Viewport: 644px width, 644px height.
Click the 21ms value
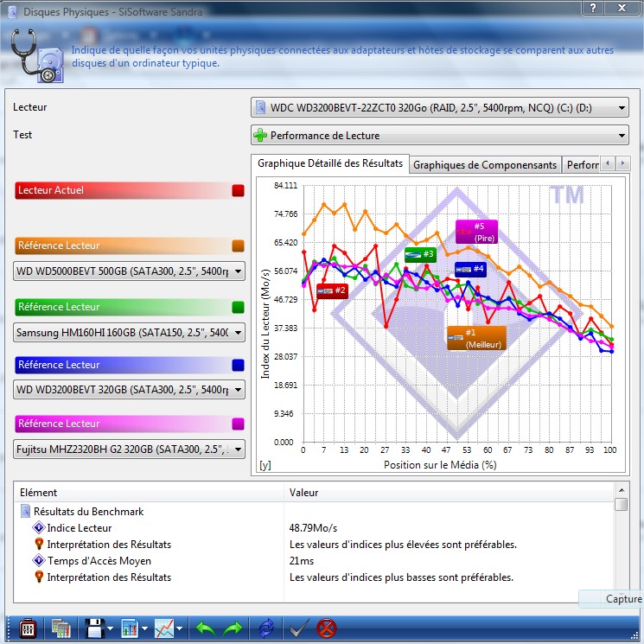click(302, 561)
